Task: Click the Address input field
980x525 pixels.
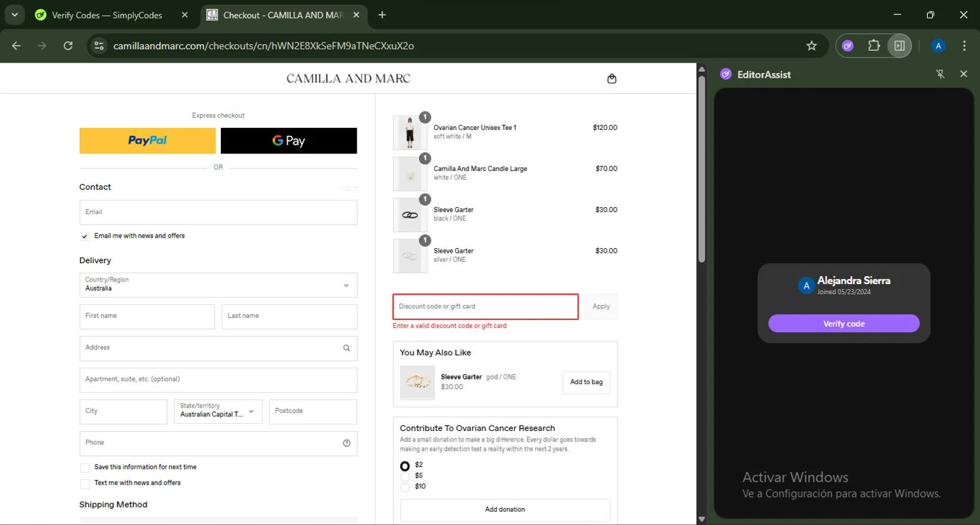Action: pos(218,348)
